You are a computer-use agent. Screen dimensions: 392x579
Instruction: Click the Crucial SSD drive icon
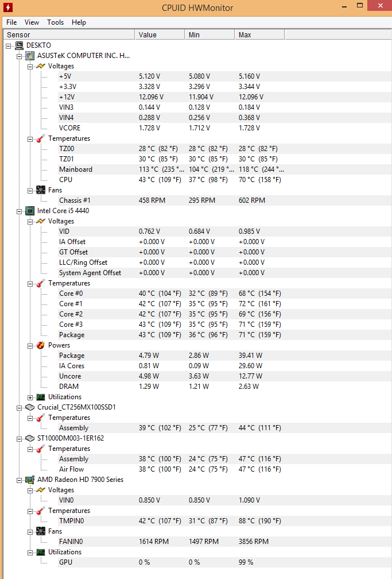(x=30, y=407)
